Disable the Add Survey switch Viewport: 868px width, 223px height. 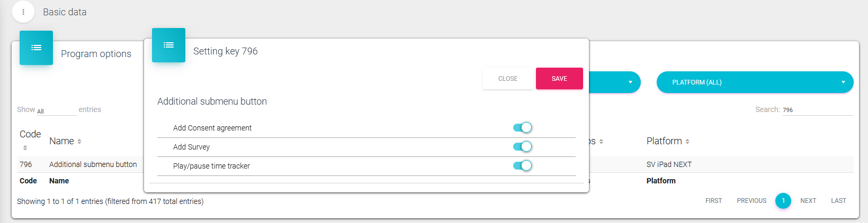pyautogui.click(x=522, y=146)
